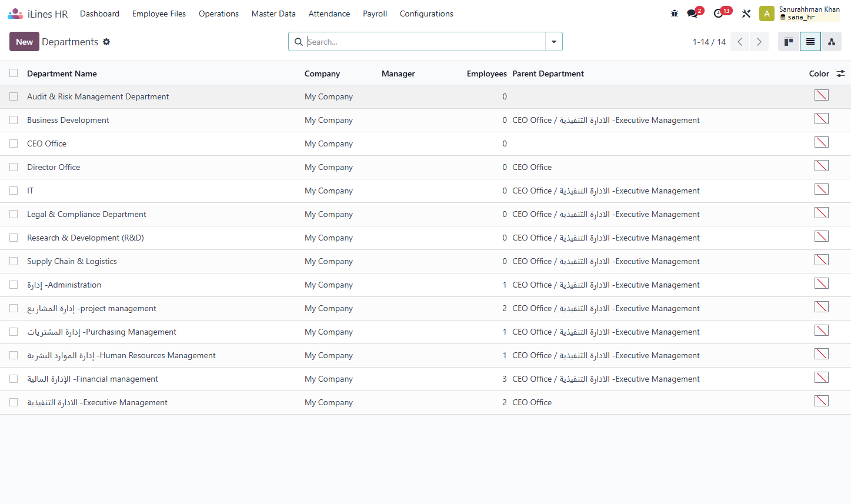This screenshot has width=851, height=504.
Task: Check the Audit & Risk Management Department row
Action: (x=14, y=96)
